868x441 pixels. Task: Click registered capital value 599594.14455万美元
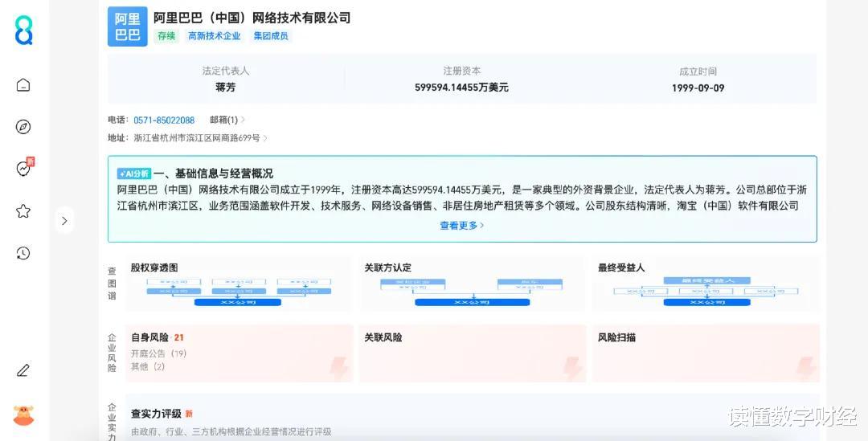pyautogui.click(x=461, y=88)
